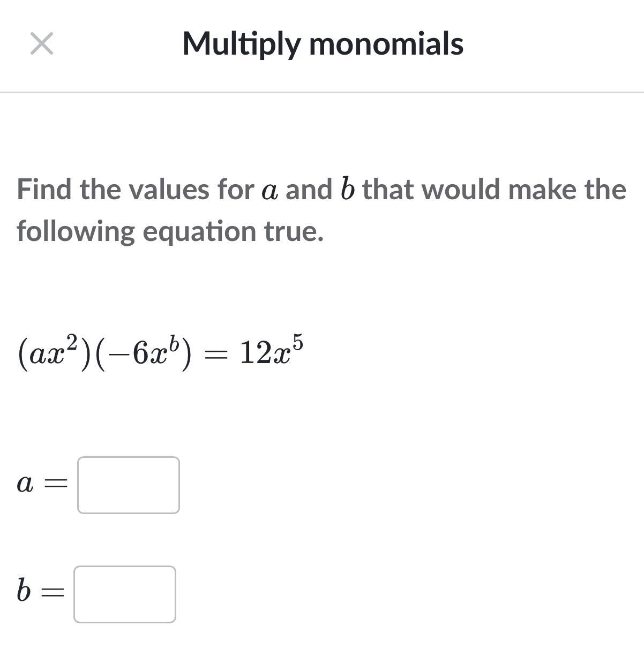Focus the answer field for b
Viewport: 644px width, 671px height.
click(x=125, y=594)
